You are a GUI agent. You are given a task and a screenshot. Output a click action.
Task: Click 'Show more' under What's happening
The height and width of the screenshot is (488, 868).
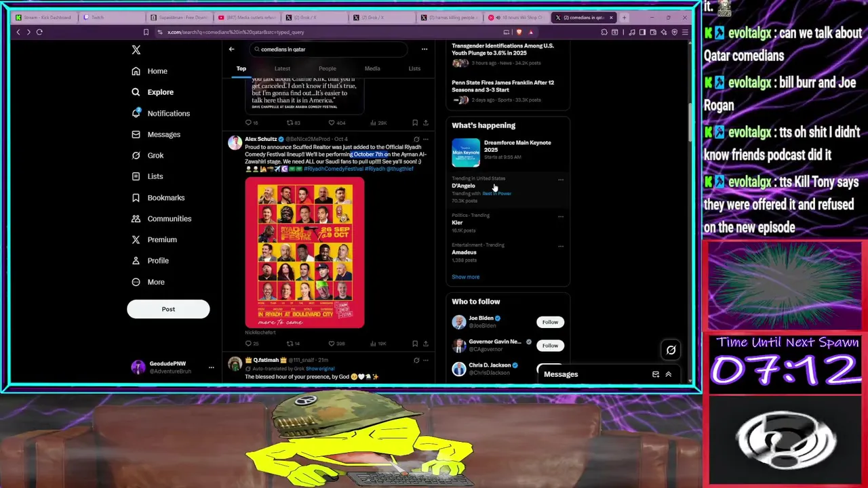465,277
